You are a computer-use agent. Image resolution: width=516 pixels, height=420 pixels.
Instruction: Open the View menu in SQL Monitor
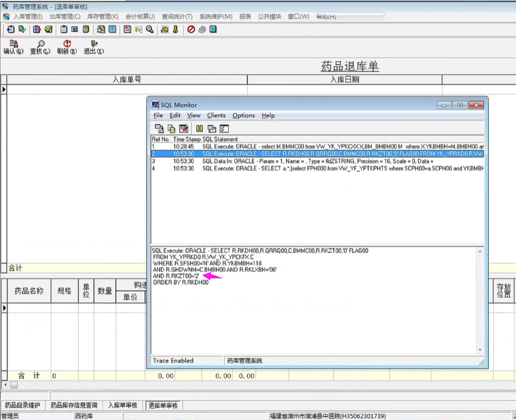coord(193,115)
